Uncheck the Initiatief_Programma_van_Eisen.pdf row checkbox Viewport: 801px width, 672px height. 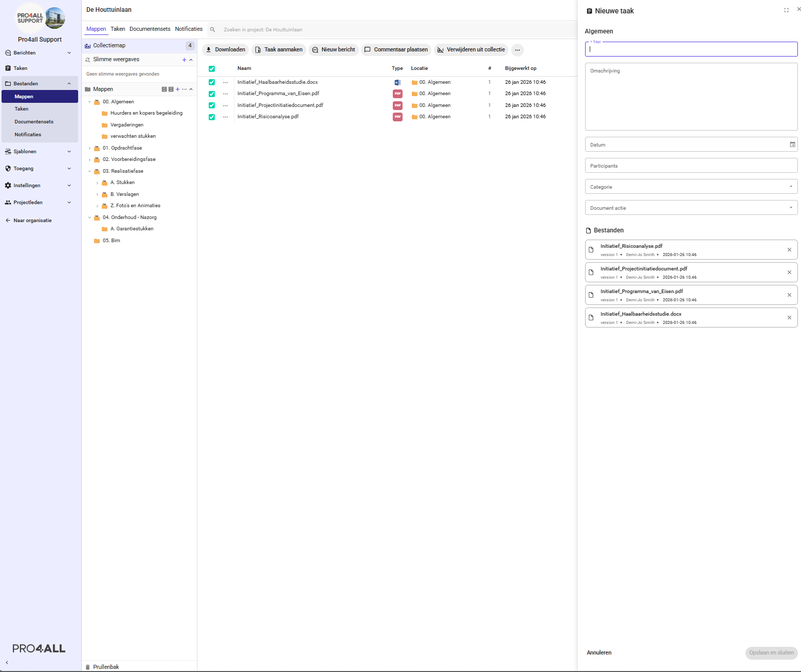click(x=211, y=94)
